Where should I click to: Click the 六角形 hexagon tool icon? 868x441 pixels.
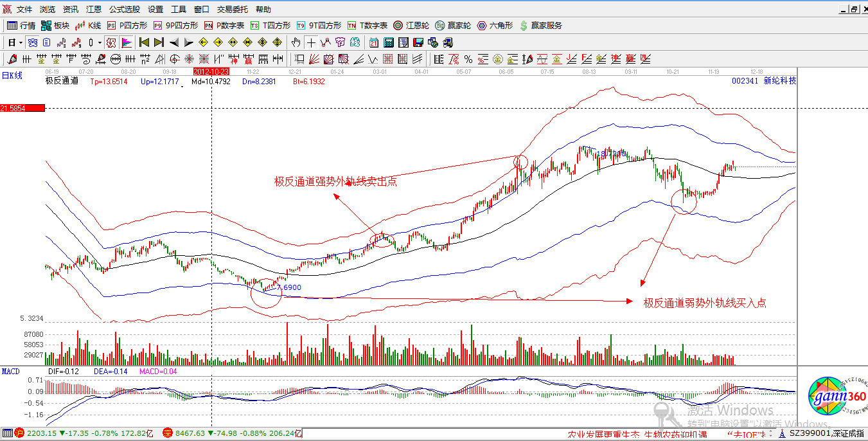pos(483,26)
